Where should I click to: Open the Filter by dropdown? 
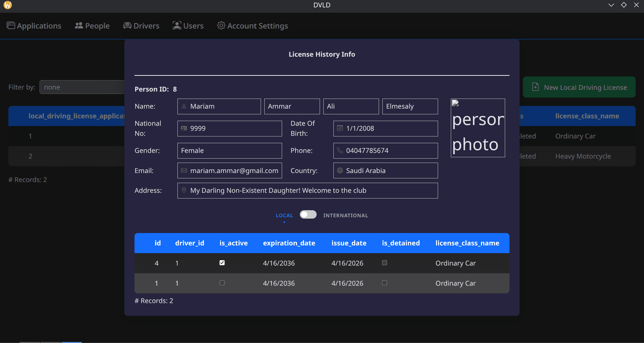pos(82,87)
